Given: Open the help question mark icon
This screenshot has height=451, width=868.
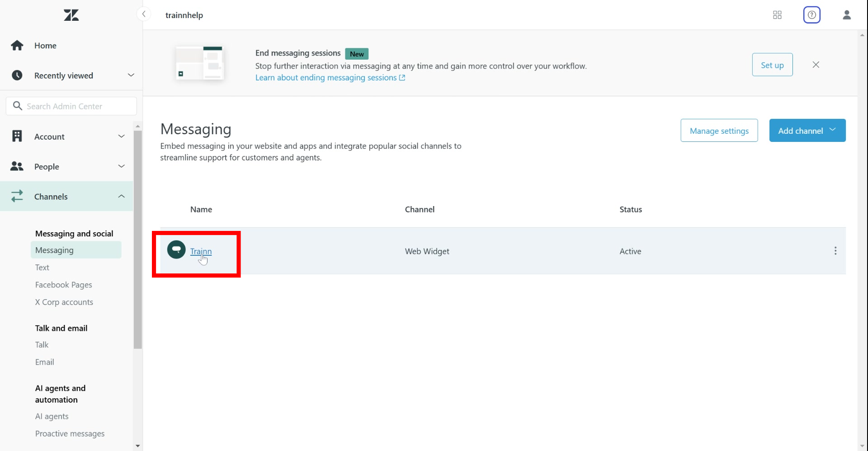Looking at the screenshot, I should pos(811,15).
